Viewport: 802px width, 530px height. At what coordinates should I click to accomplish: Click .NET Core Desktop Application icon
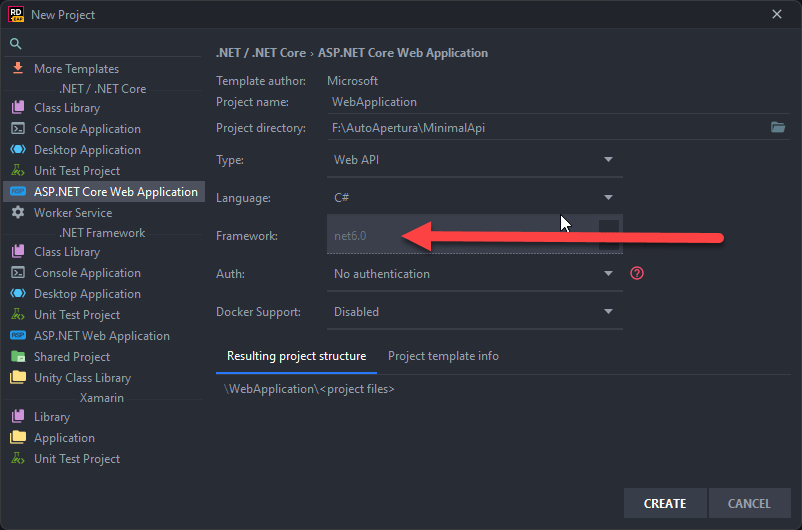pyautogui.click(x=18, y=149)
